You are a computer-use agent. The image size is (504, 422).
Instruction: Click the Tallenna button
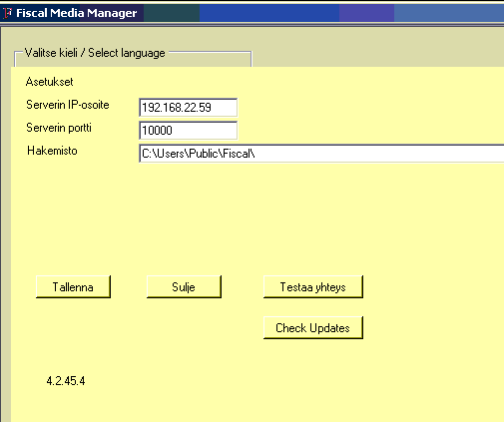coord(73,286)
